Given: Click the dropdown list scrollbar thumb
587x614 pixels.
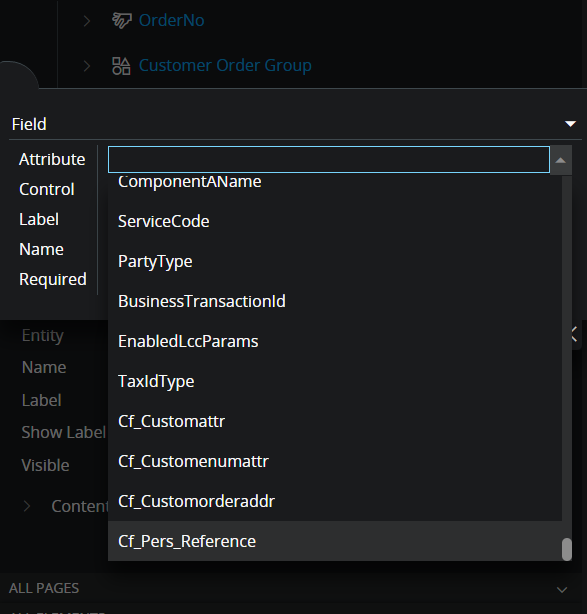Looking at the screenshot, I should (567, 549).
